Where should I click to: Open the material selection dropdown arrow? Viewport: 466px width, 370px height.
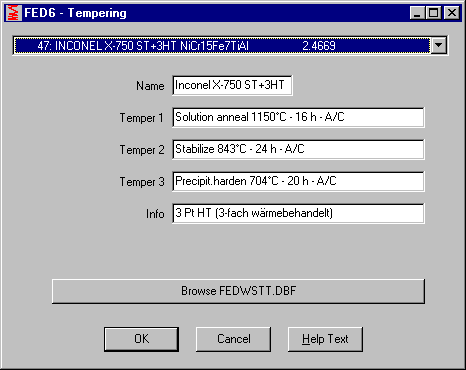(x=439, y=45)
